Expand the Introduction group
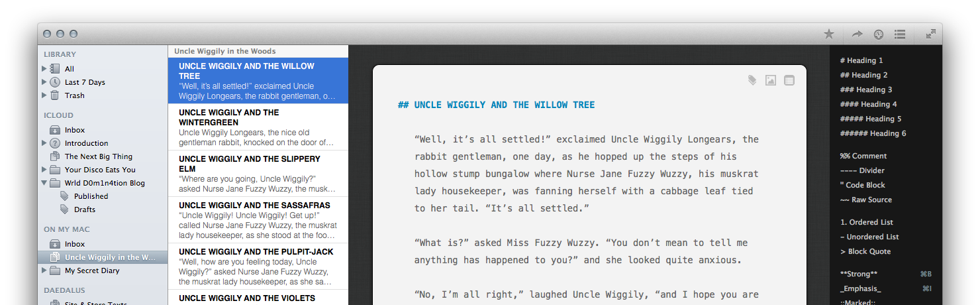 pos(44,143)
